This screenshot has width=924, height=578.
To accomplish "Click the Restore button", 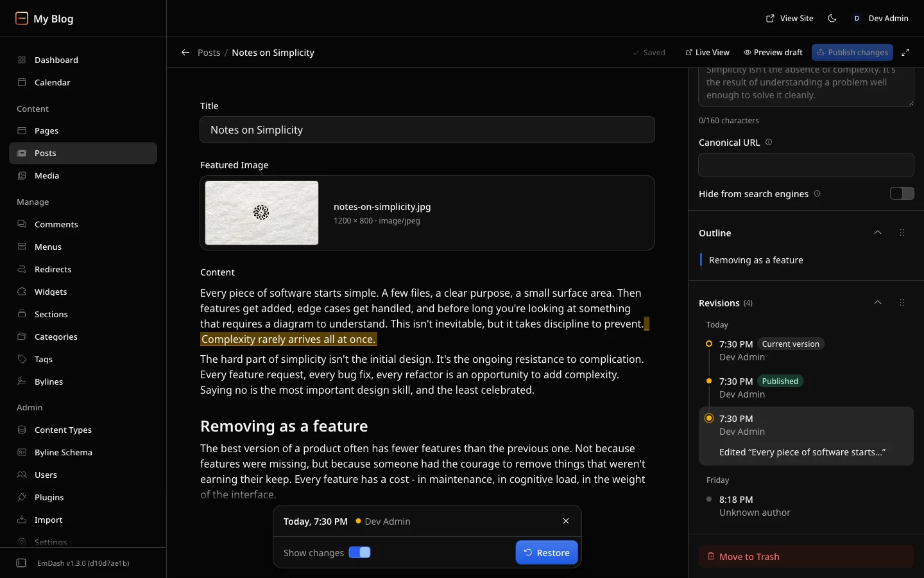I will (547, 552).
